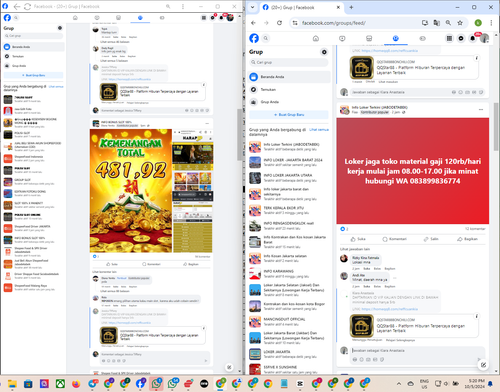Open three-dot menu in left Facebook app title bar

183,7
